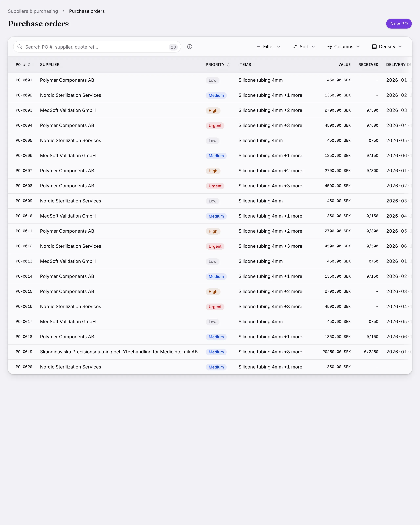
Task: Click MedSoft Validation GmbH in PO-0006 row
Action: 68,156
